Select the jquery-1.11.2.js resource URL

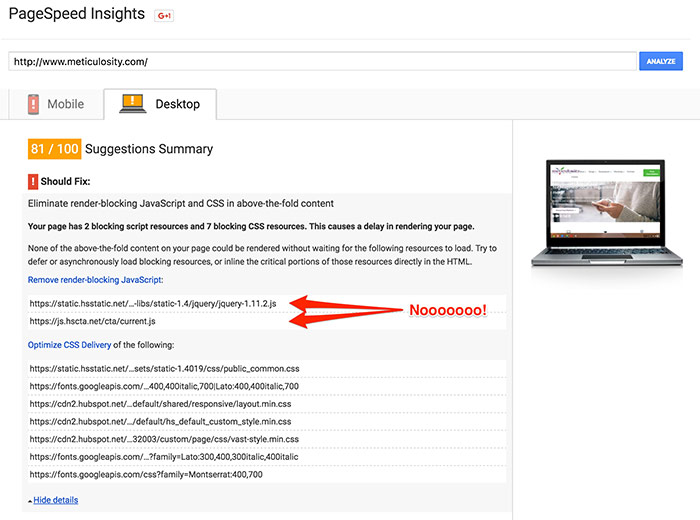tap(153, 304)
